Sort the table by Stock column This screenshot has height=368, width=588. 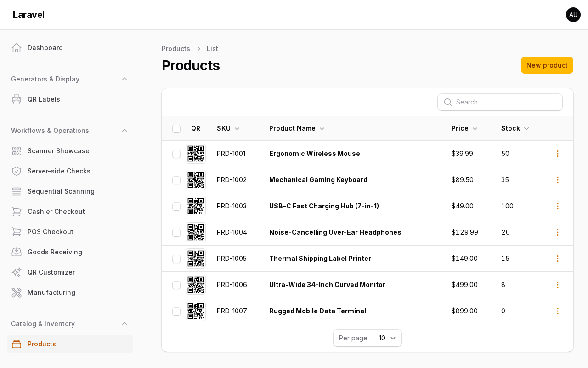point(515,128)
